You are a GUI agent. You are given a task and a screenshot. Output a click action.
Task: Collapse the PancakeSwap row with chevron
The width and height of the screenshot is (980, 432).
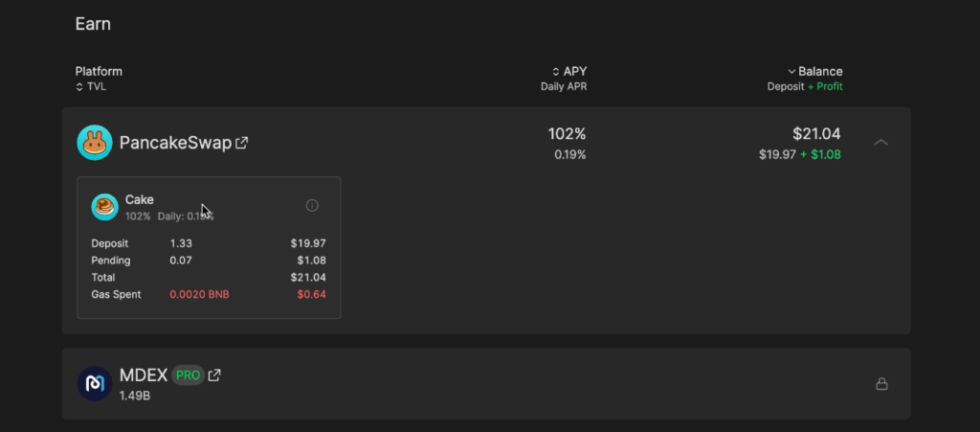tap(881, 143)
